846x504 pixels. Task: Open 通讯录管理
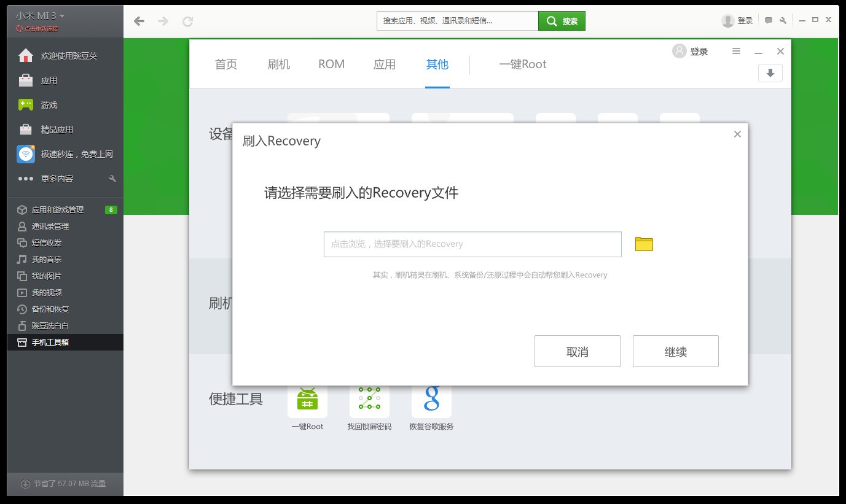click(x=65, y=227)
